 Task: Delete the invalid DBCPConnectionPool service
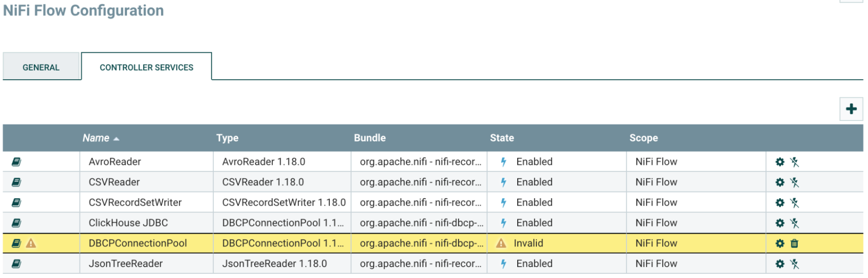pos(795,244)
